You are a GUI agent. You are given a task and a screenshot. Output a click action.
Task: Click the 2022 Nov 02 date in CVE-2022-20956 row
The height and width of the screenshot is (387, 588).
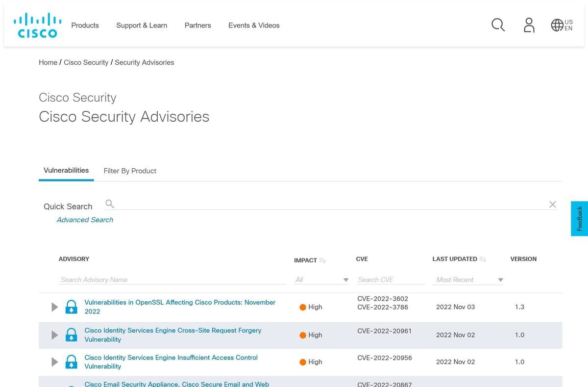point(456,362)
